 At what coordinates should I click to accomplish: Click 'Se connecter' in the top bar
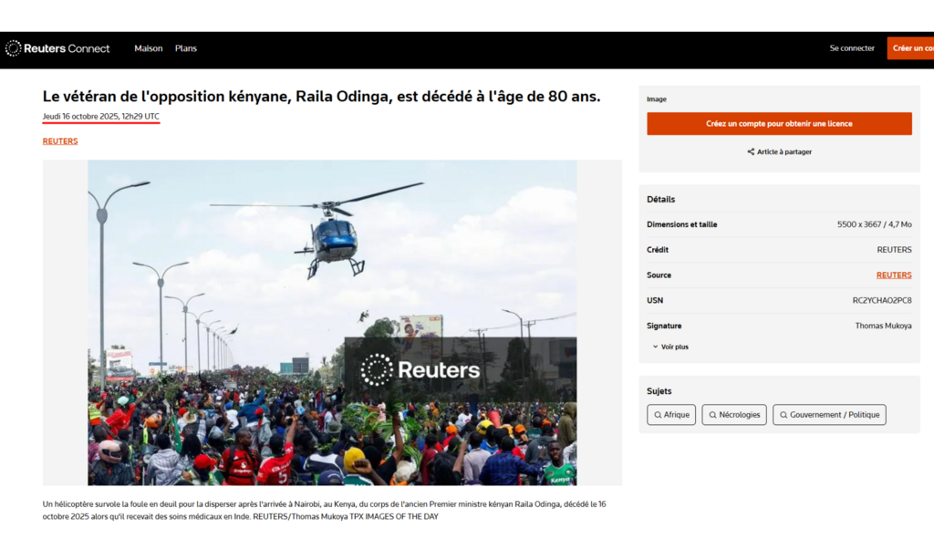coord(852,47)
